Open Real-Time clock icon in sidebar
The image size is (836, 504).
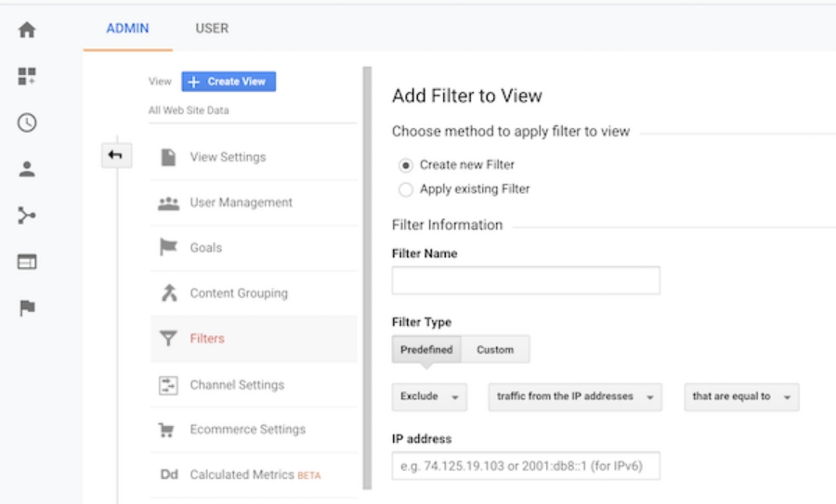[27, 123]
